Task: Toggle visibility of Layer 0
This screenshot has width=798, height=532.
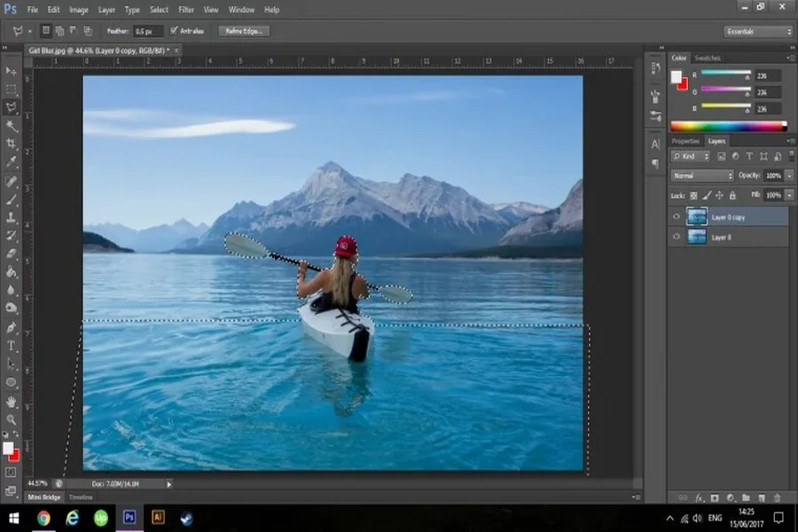Action: (x=677, y=238)
